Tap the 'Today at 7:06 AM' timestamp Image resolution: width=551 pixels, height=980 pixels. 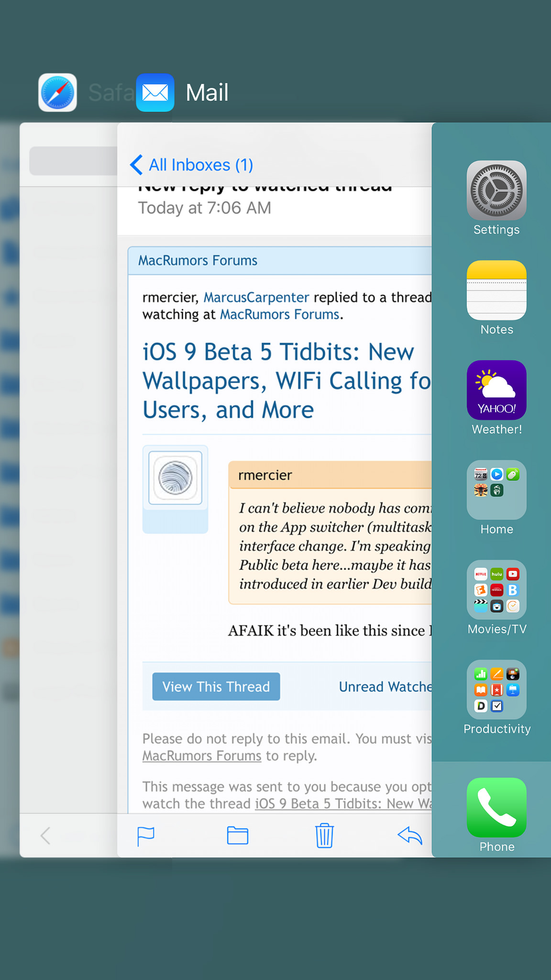205,208
